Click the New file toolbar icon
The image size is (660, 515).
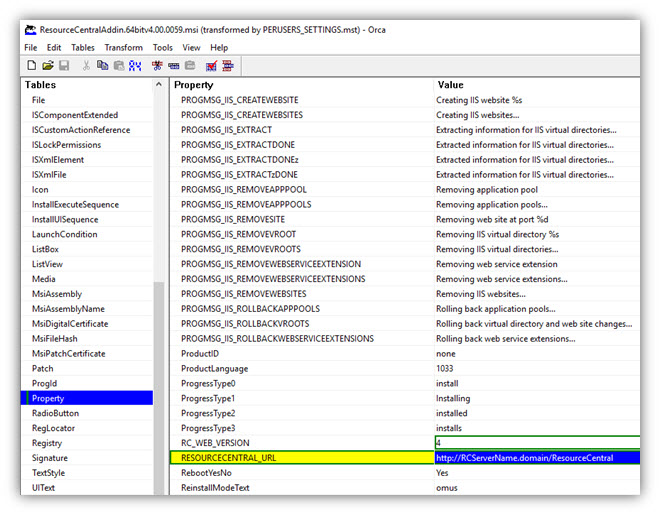point(32,65)
